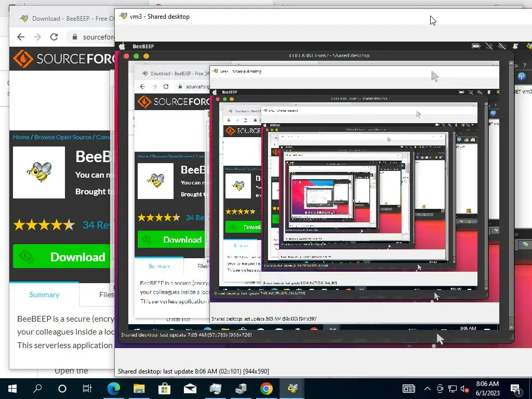Select the Download - BeeBEEP Chrome tab
The height and width of the screenshot is (399, 532).
67,19
